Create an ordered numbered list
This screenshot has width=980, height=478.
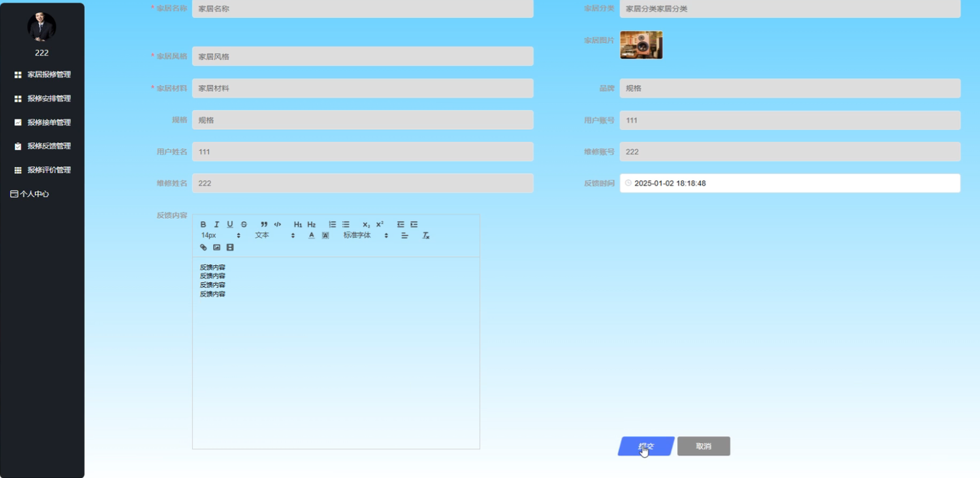click(332, 224)
